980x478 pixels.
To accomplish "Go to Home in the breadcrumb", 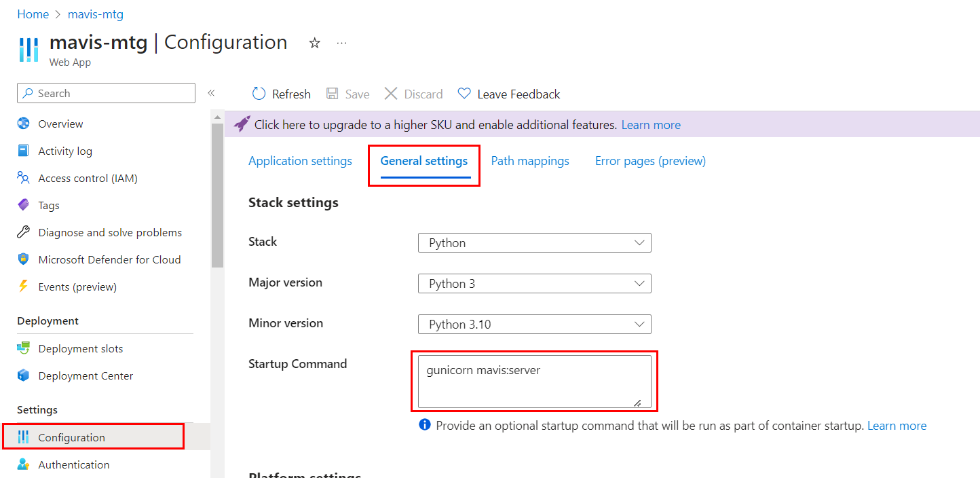I will click(x=33, y=14).
